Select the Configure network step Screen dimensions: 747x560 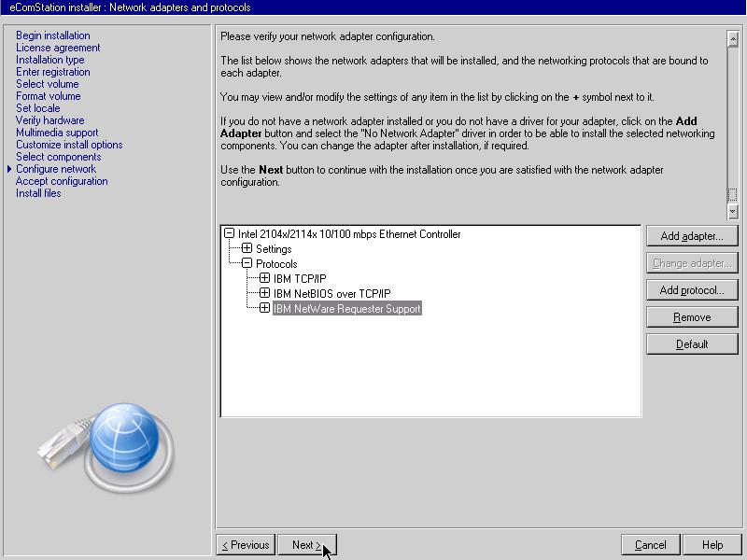click(56, 169)
